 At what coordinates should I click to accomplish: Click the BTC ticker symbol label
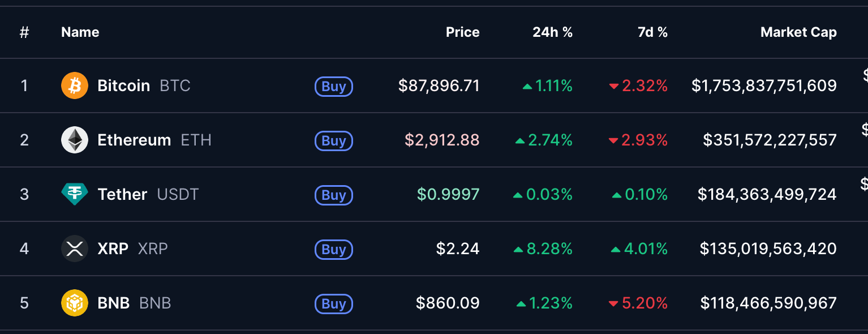[x=175, y=85]
